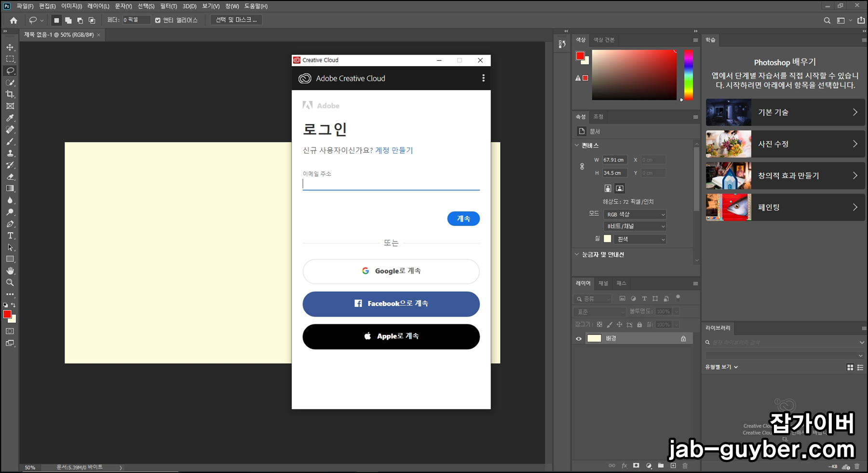Screen dimensions: 868x473
Task: Select the Dodge tool
Action: point(10,212)
